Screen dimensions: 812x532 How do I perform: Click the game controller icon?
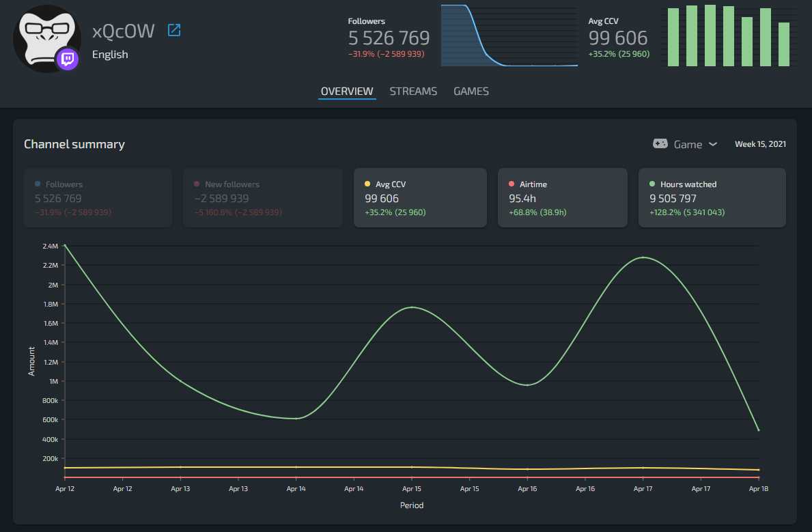tap(660, 143)
